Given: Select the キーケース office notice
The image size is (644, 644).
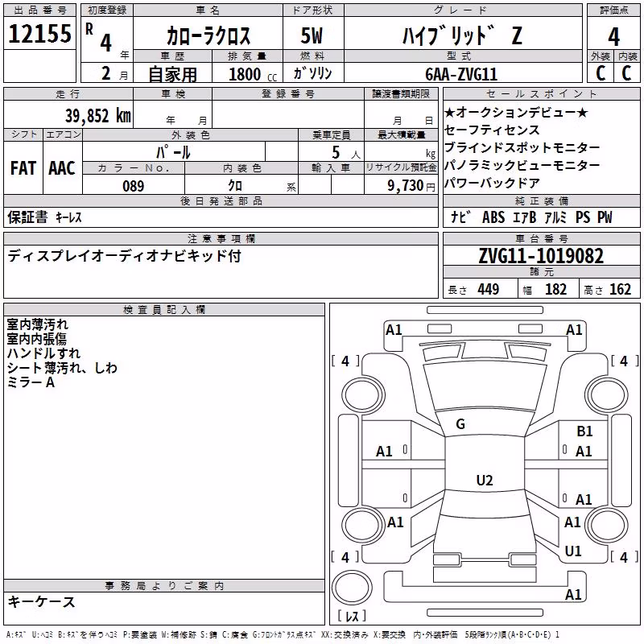Looking at the screenshot, I should (42, 601).
